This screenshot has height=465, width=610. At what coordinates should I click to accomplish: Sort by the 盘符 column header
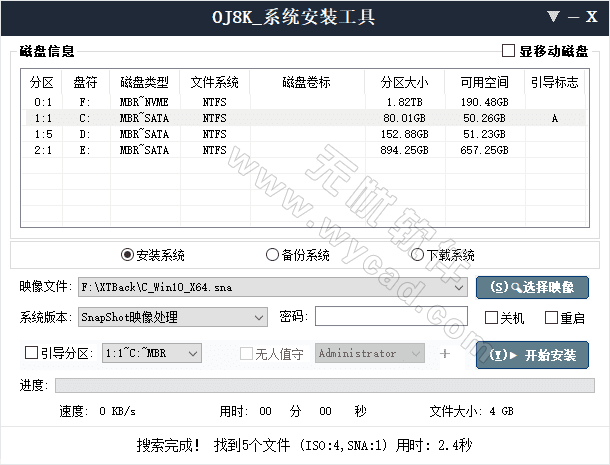coord(86,82)
